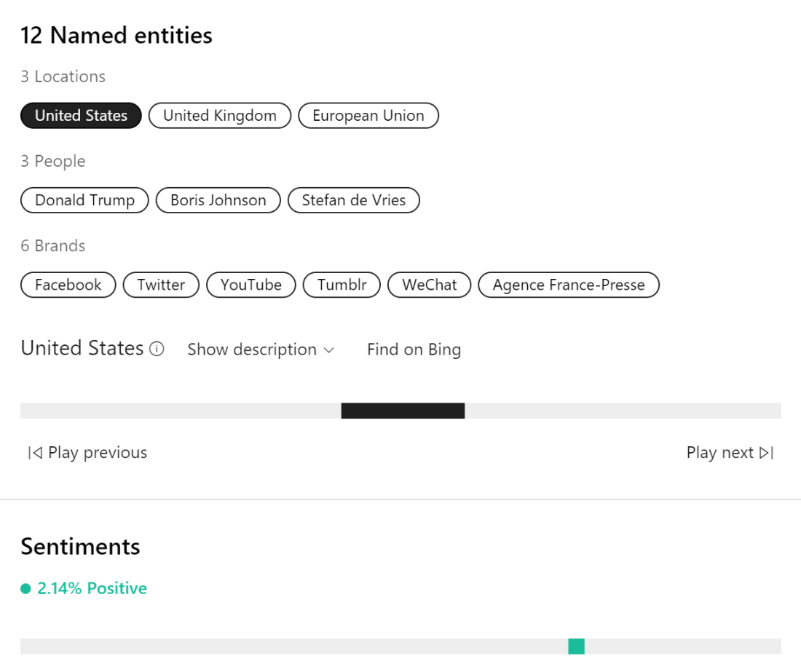Choose the Boris Johnson person tag
This screenshot has height=672, width=801.
(218, 200)
